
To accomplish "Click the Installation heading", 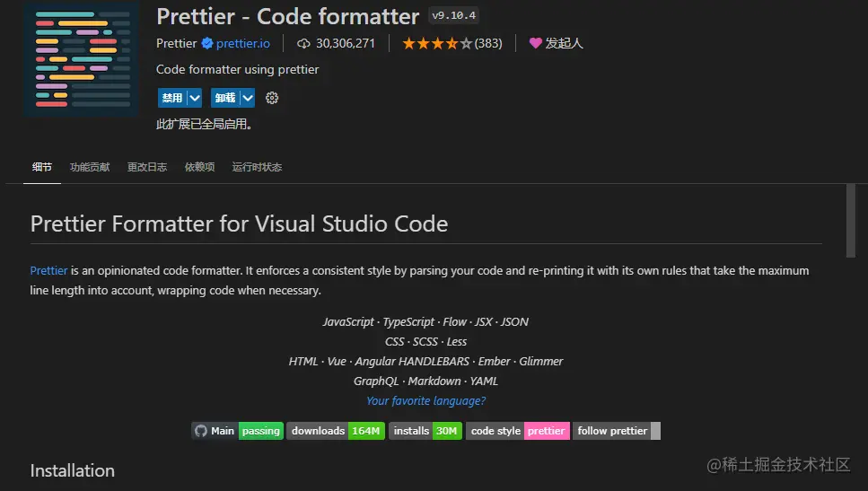I will (73, 470).
